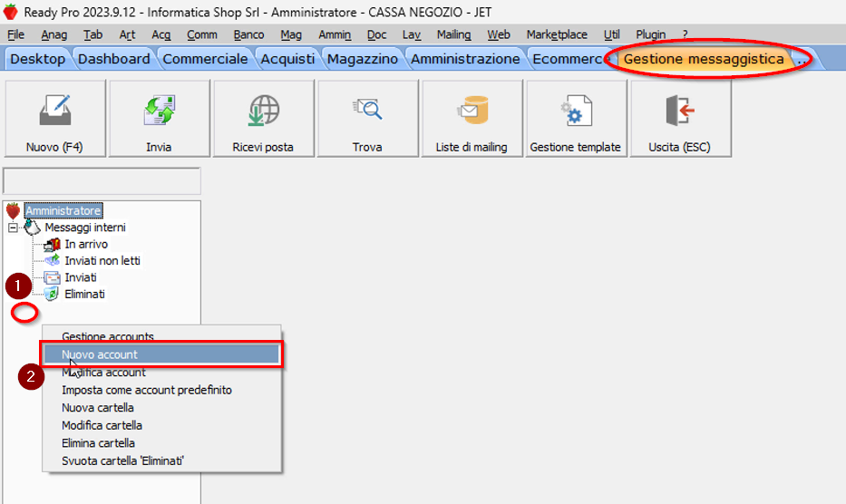
Task: Open the ? help menu
Action: pos(686,34)
